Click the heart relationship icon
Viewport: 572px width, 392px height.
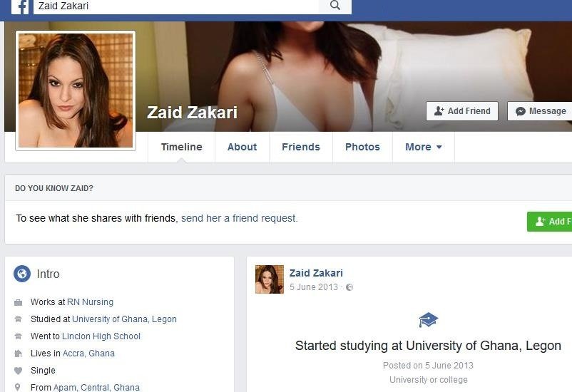19,371
